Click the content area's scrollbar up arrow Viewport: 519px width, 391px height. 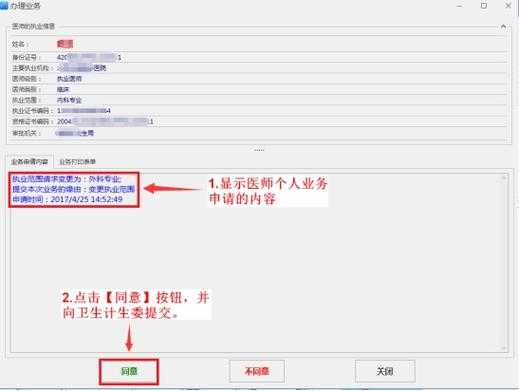(x=504, y=178)
